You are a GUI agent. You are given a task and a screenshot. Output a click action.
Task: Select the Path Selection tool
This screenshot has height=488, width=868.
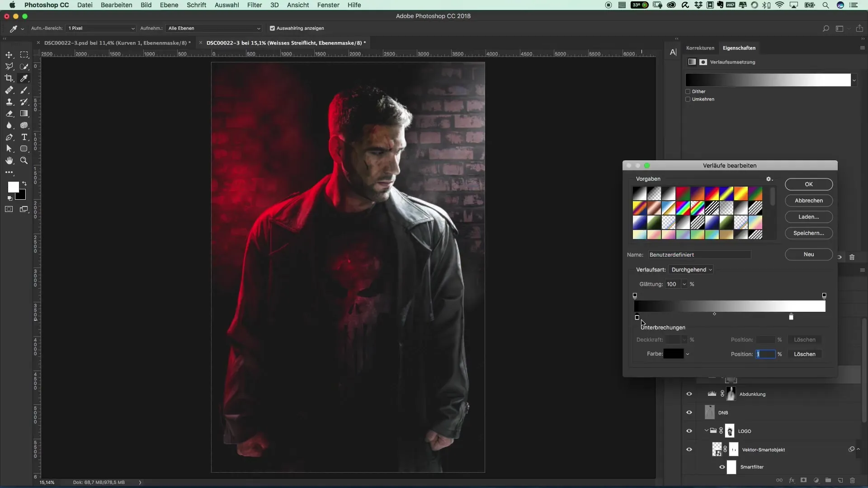[x=9, y=149]
